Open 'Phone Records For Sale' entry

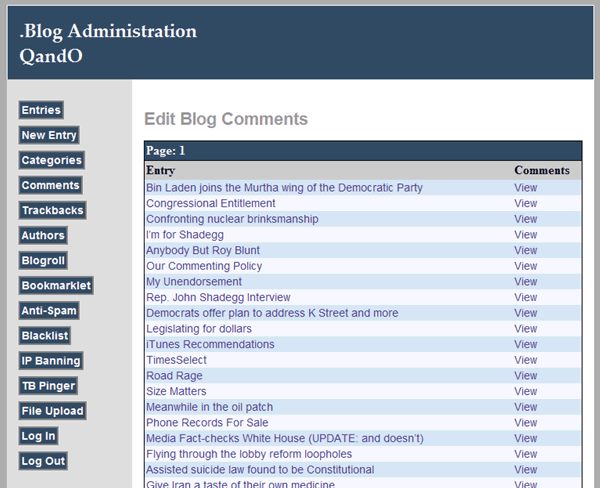click(x=207, y=423)
